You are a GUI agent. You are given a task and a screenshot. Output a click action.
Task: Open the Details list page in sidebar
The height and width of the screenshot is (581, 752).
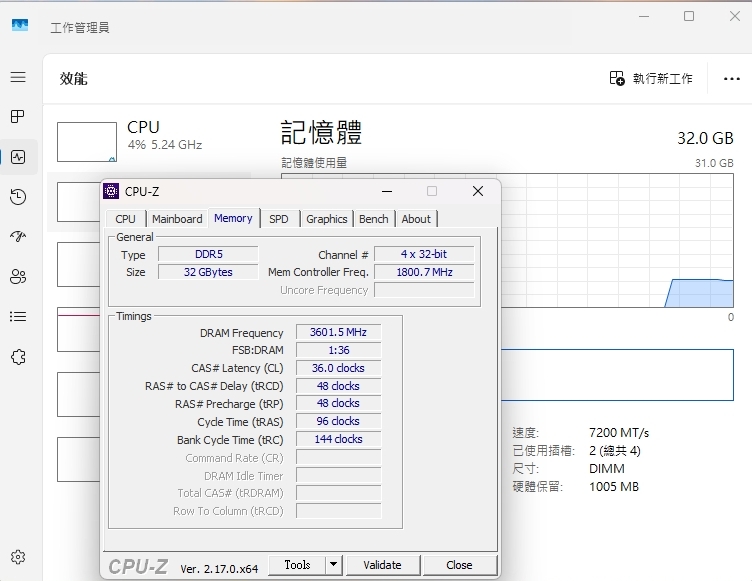pos(18,317)
